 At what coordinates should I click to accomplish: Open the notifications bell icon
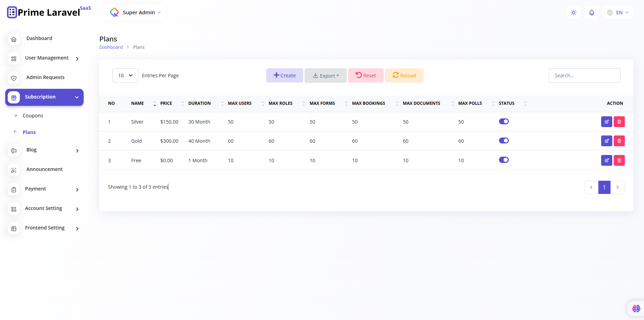point(591,12)
